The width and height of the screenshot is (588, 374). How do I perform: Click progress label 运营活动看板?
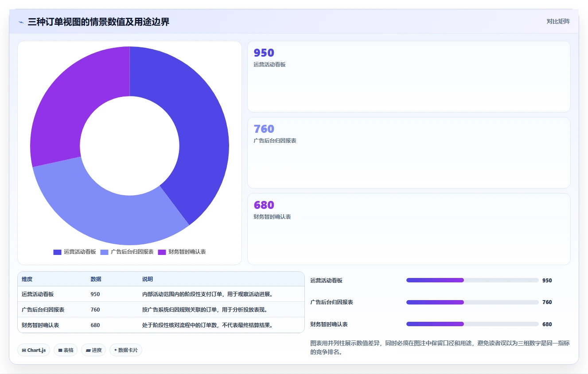326,281
